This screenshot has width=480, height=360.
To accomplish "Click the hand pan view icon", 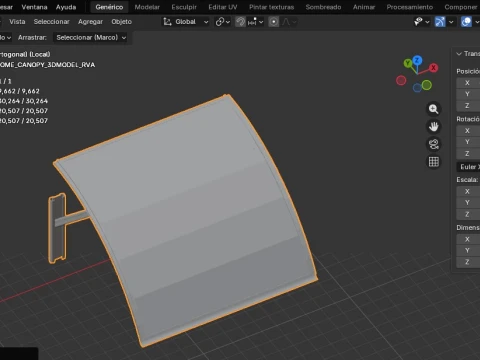I will 433,127.
